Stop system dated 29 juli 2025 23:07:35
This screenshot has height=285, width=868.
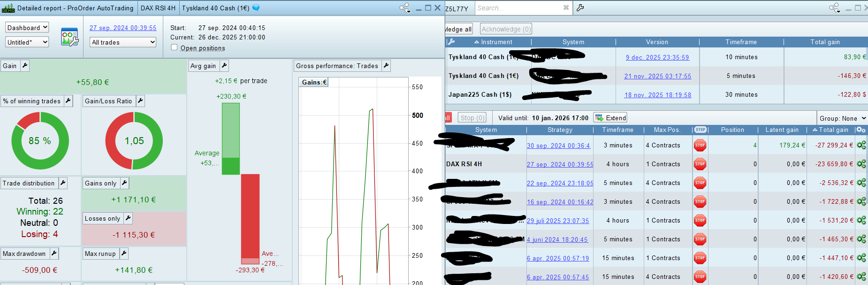coord(700,220)
